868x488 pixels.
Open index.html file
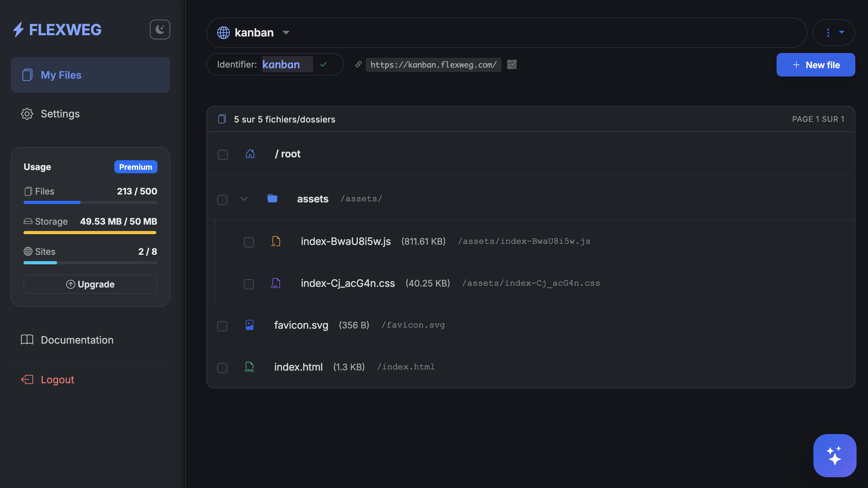point(298,367)
